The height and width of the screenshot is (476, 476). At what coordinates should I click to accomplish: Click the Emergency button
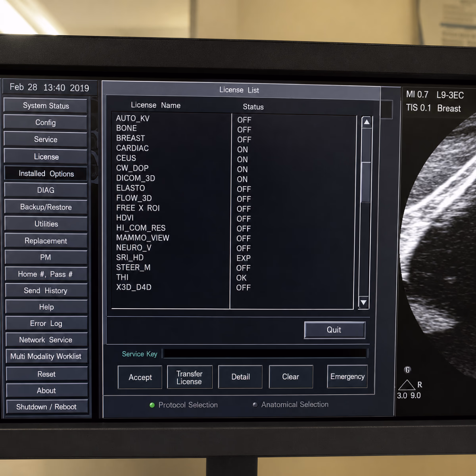[x=347, y=376]
